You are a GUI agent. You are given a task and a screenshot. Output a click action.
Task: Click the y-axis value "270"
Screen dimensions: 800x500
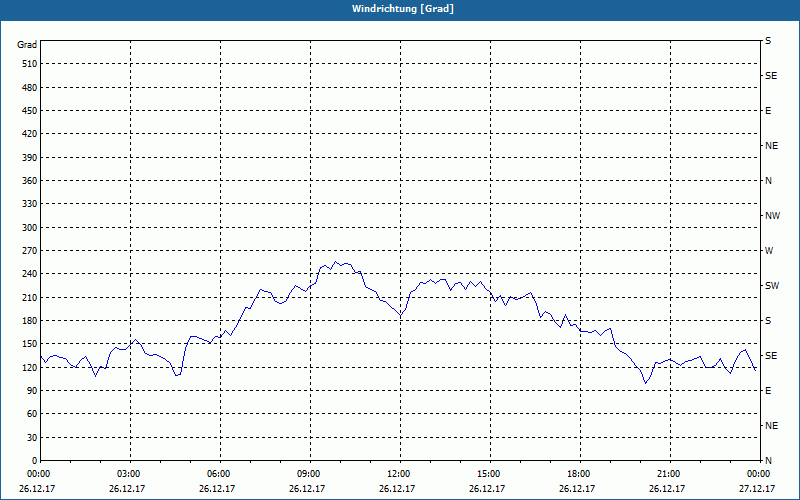point(30,251)
